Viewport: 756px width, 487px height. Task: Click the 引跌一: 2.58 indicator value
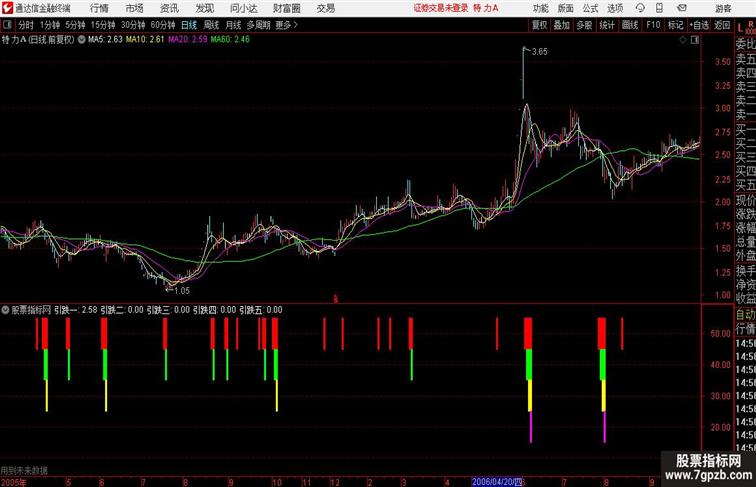pos(76,310)
